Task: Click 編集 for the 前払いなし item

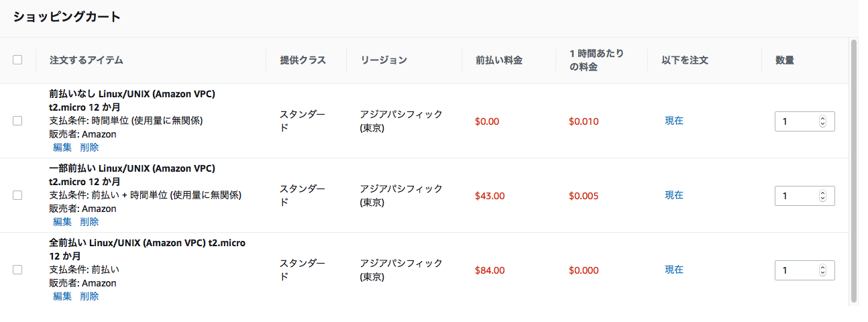Action: tap(62, 148)
